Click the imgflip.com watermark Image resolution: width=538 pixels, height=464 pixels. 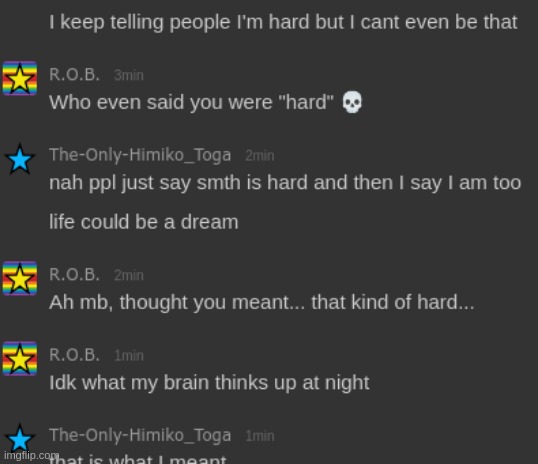pos(31,455)
